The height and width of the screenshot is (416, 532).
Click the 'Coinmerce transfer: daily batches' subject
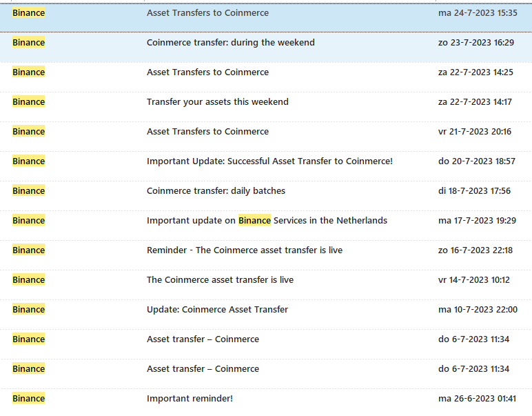coord(216,191)
